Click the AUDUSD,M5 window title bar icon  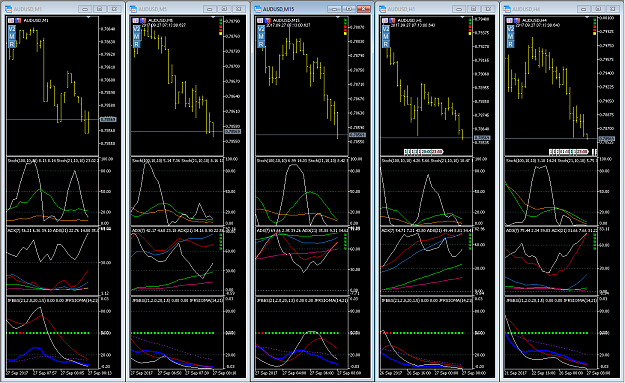(x=133, y=9)
